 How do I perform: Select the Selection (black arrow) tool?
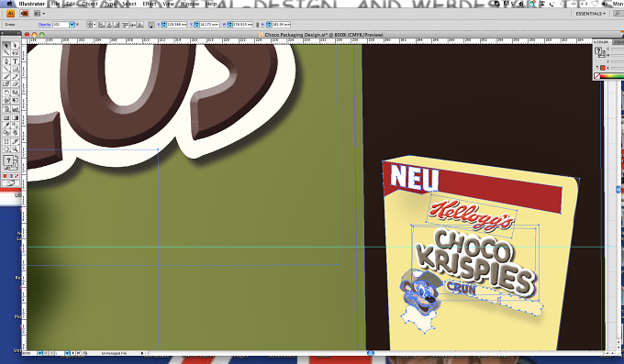6,45
